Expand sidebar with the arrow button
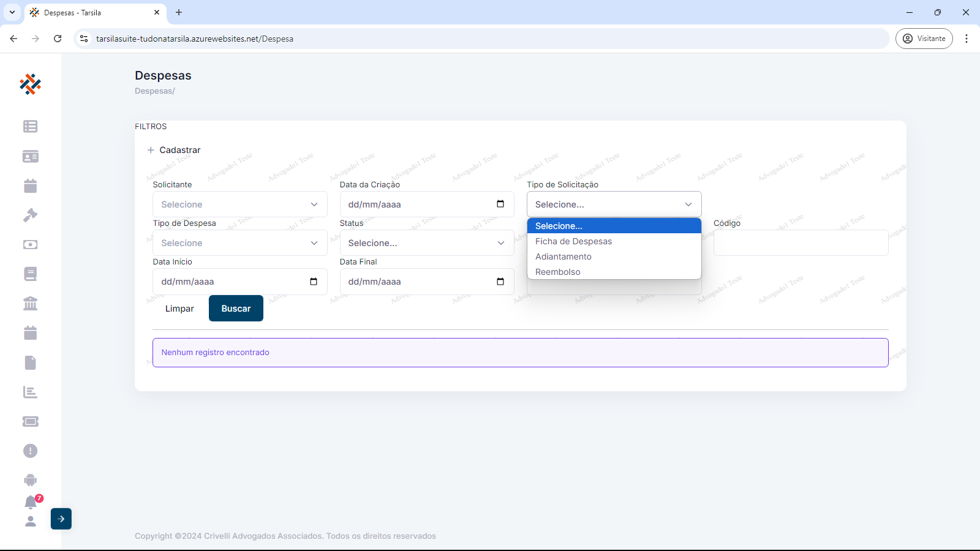Screen dimensions: 980x551 click(61, 519)
